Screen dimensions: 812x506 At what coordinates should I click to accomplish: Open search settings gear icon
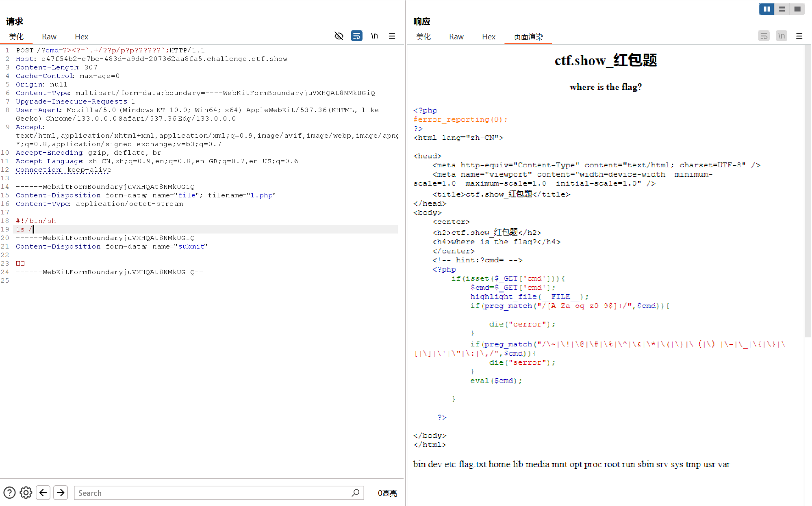tap(26, 493)
